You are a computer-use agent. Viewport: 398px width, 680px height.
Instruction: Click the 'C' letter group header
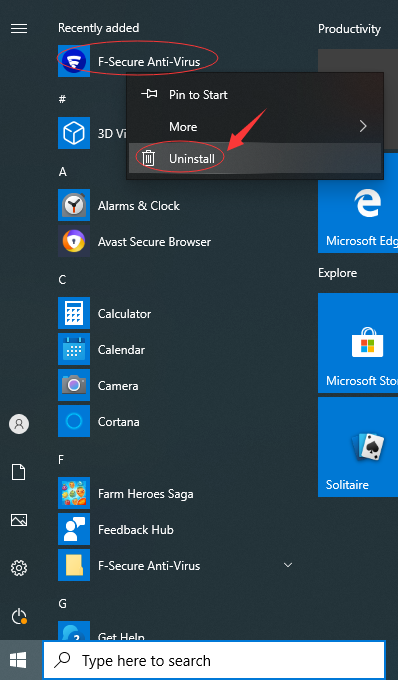[62, 280]
